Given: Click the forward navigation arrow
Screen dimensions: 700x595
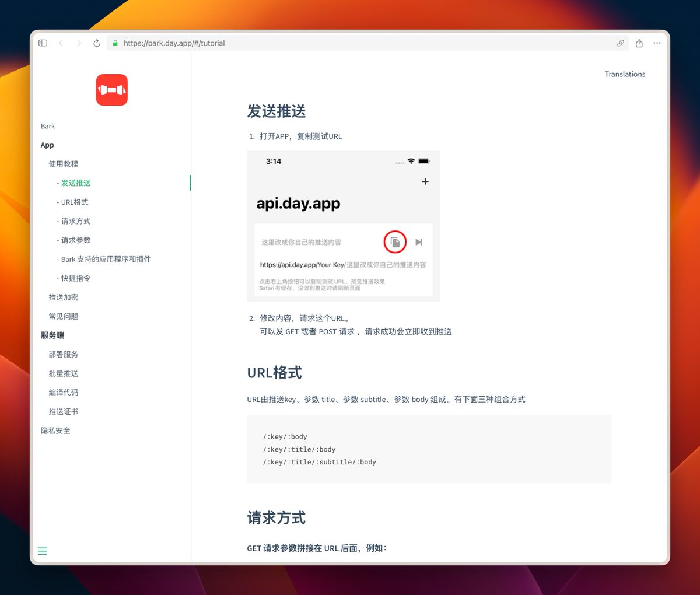Looking at the screenshot, I should point(79,43).
